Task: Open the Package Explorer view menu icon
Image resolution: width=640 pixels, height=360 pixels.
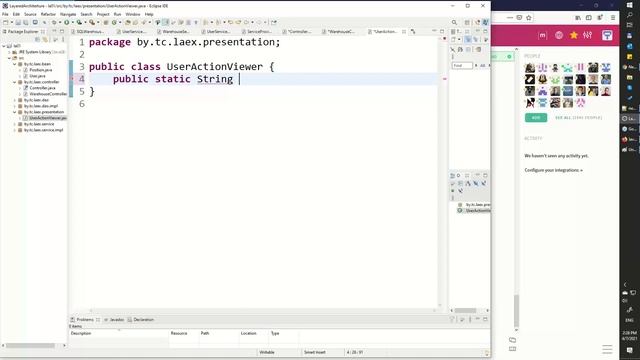Action: click(x=63, y=40)
